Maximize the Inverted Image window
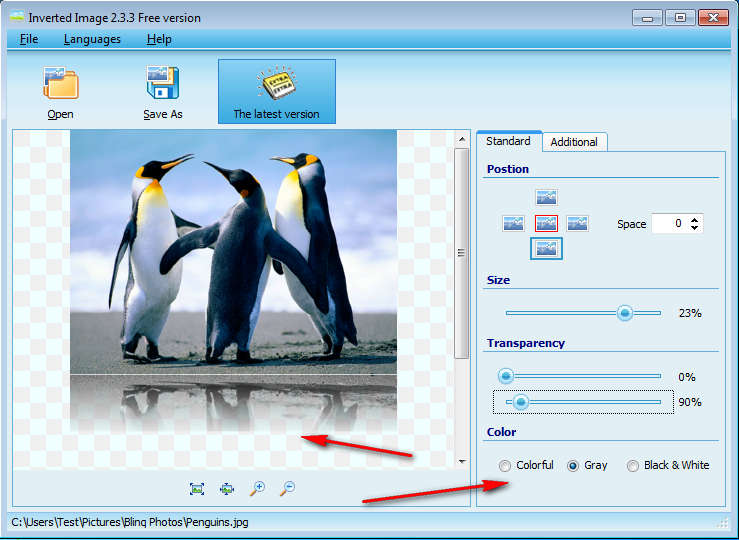The image size is (739, 540). pyautogui.click(x=680, y=18)
